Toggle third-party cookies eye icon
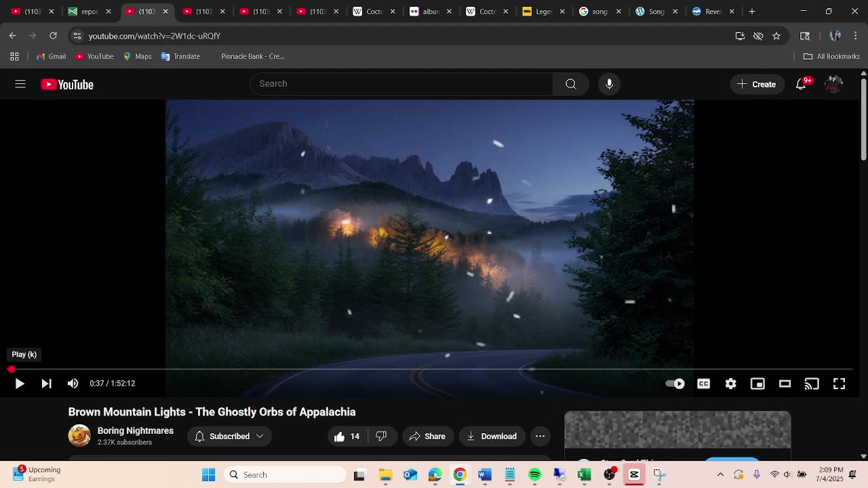Image resolution: width=868 pixels, height=488 pixels. (x=758, y=36)
